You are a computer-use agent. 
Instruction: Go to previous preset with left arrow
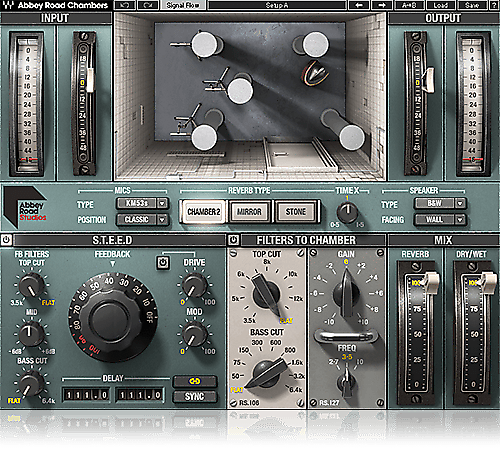coord(359,5)
